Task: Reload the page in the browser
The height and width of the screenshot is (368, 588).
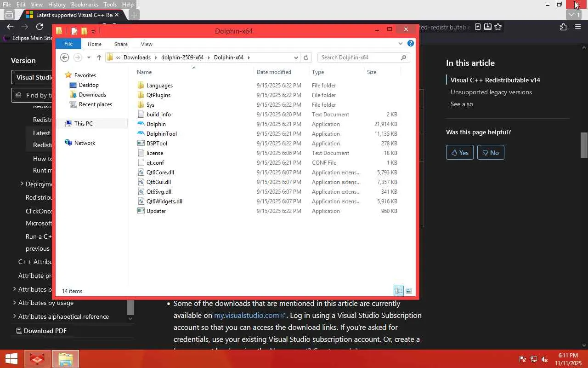Action: pos(40,27)
